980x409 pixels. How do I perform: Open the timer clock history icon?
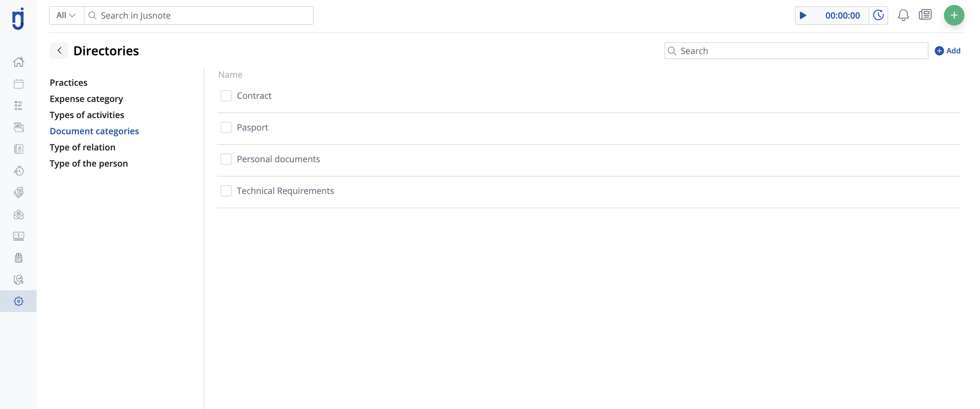coord(878,15)
